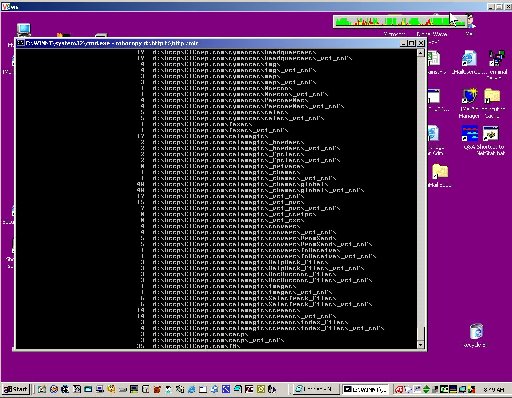Open the Recycle Bin desktop icon
The width and height of the screenshot is (512, 398).
[x=476, y=331]
